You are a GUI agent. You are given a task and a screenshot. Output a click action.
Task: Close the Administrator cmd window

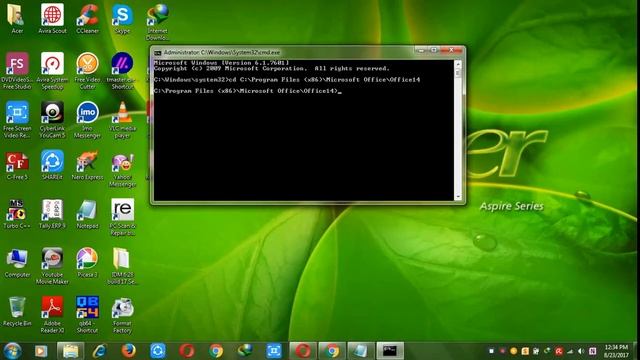451,50
